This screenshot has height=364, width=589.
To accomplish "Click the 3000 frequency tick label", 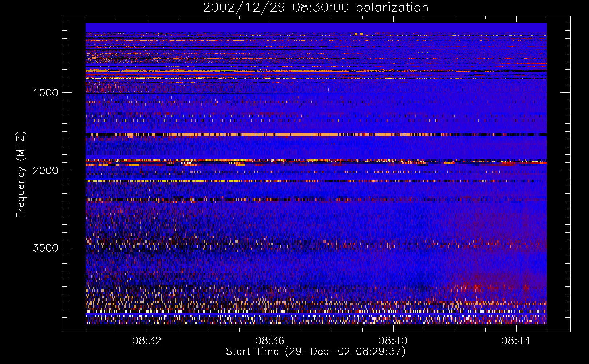I will [x=46, y=248].
